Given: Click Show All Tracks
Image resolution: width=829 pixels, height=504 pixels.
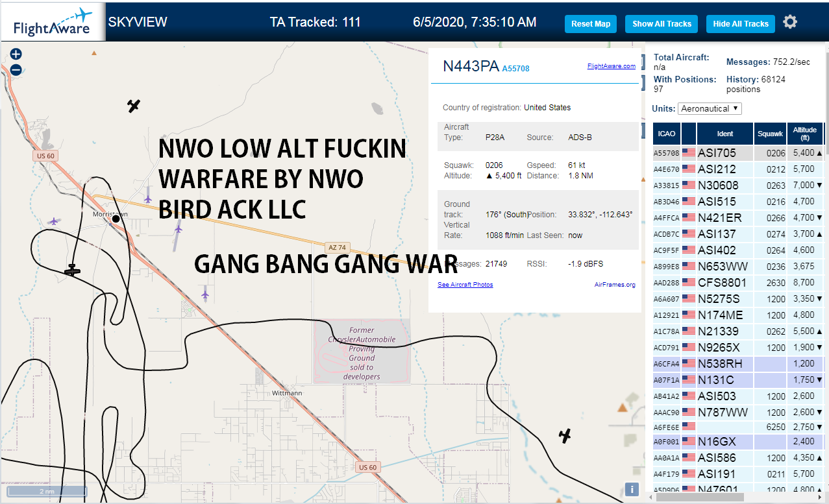Looking at the screenshot, I should tap(662, 24).
